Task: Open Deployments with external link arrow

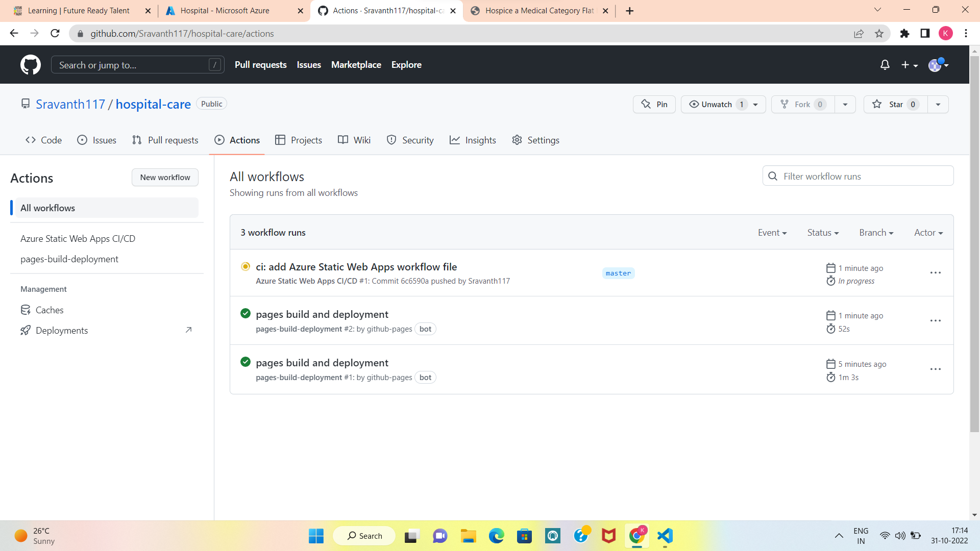Action: click(x=61, y=330)
